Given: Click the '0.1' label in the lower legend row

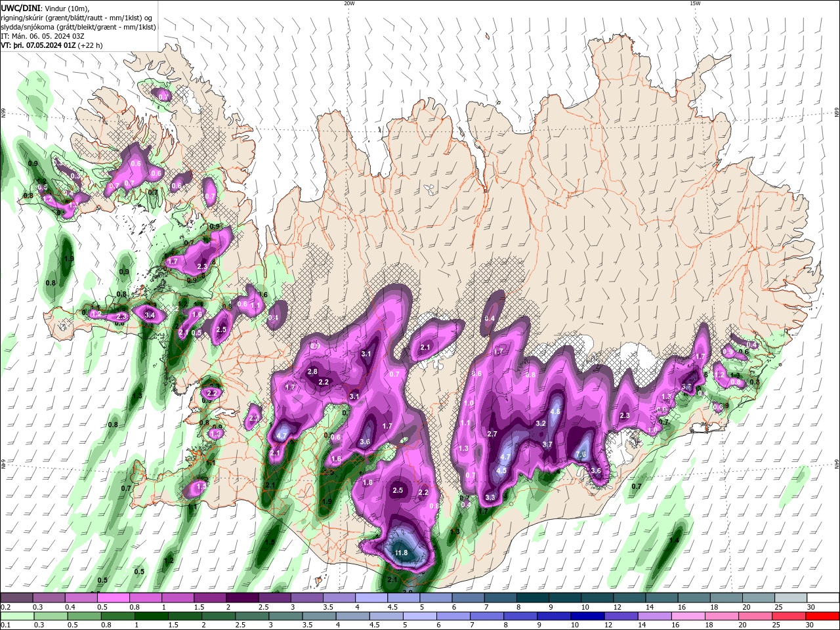Looking at the screenshot, I should tap(5, 625).
